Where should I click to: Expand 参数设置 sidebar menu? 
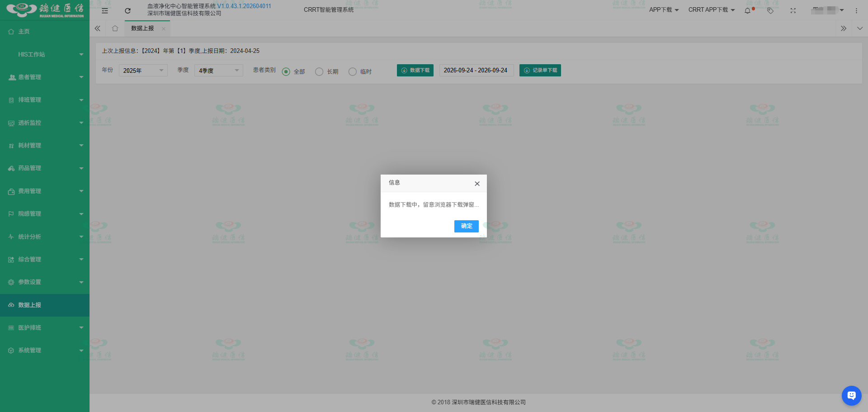[x=45, y=282]
